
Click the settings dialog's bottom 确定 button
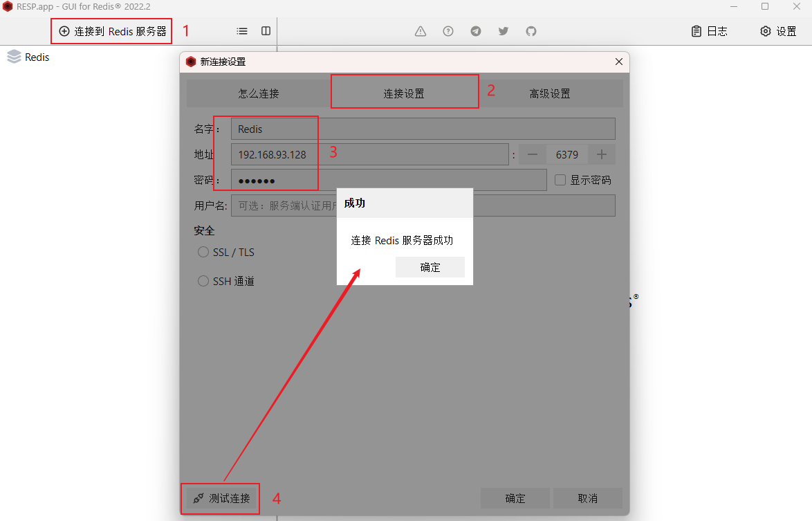[x=515, y=498]
